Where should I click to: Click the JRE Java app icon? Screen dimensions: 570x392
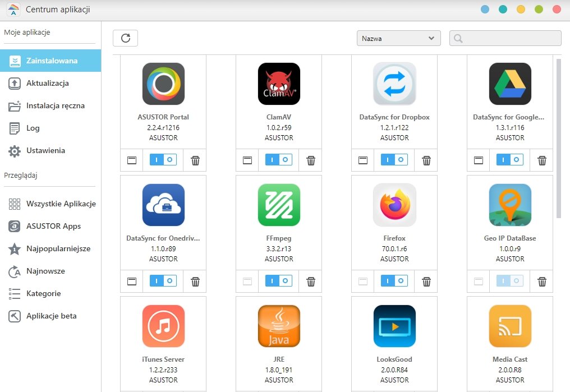click(x=279, y=326)
